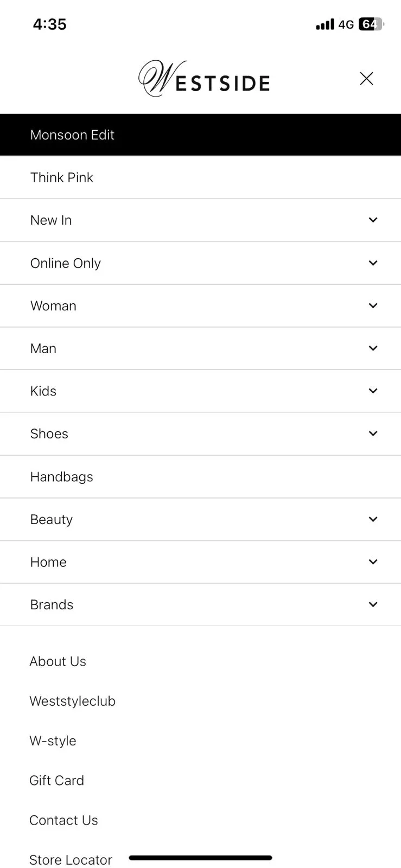The image size is (401, 868).
Task: Expand the Beauty category chevron
Action: point(373,519)
